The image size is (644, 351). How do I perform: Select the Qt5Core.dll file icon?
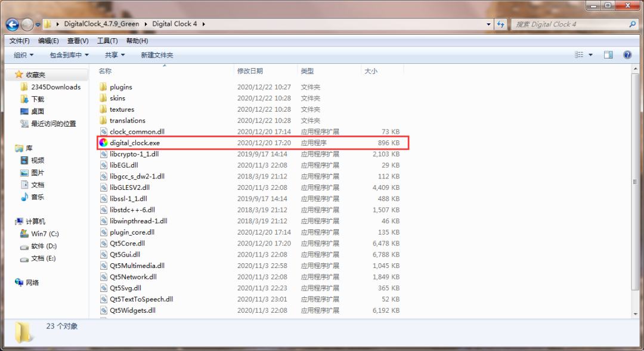click(104, 243)
